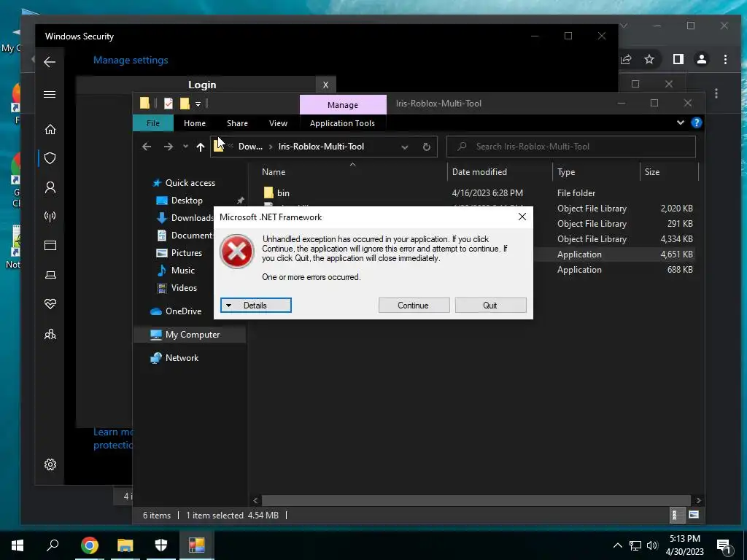Select Quick access in navigation pane
The width and height of the screenshot is (747, 560).
pos(190,183)
